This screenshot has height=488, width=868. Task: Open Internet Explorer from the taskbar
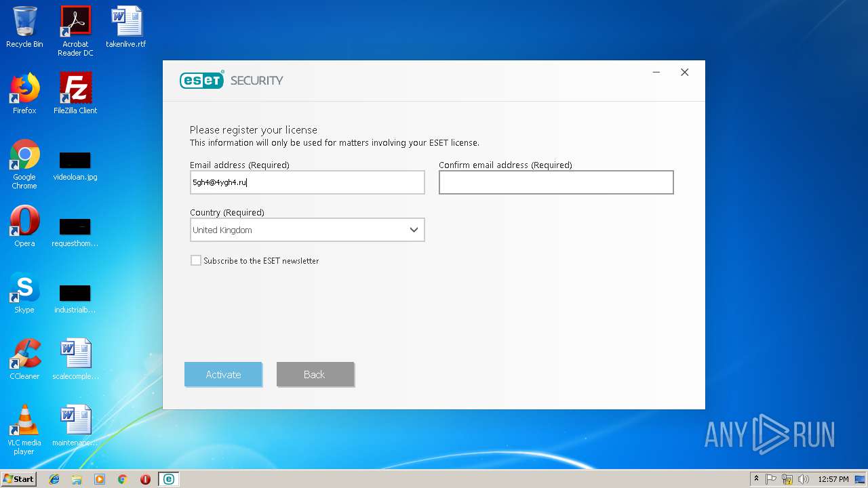pyautogui.click(x=54, y=479)
